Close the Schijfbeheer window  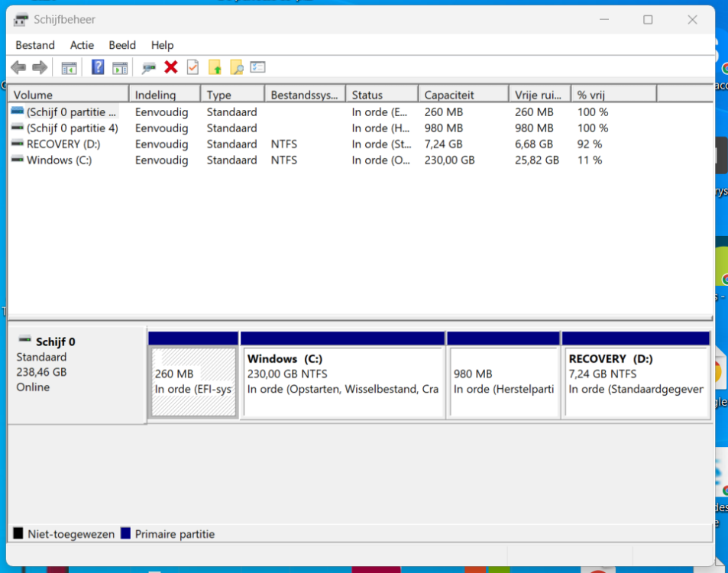tap(692, 20)
